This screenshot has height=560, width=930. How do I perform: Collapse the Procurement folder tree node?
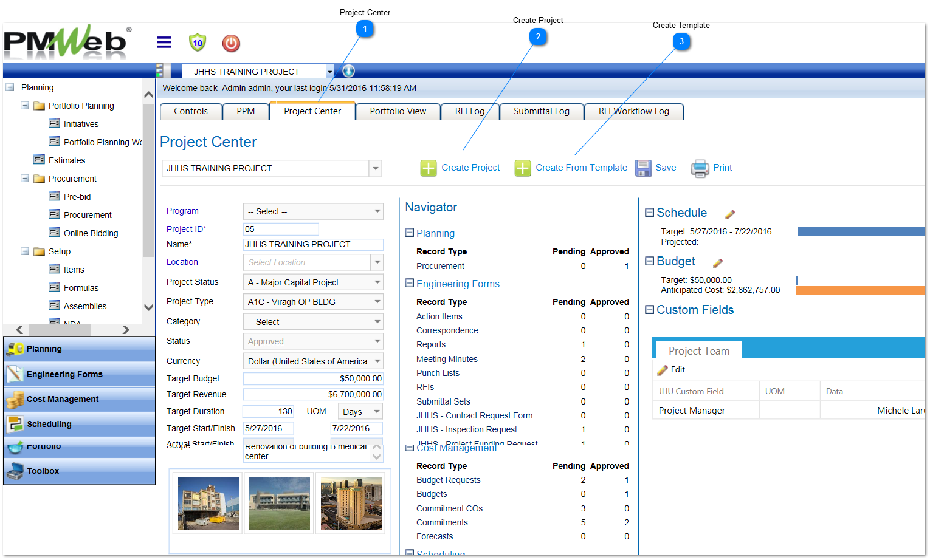25,178
